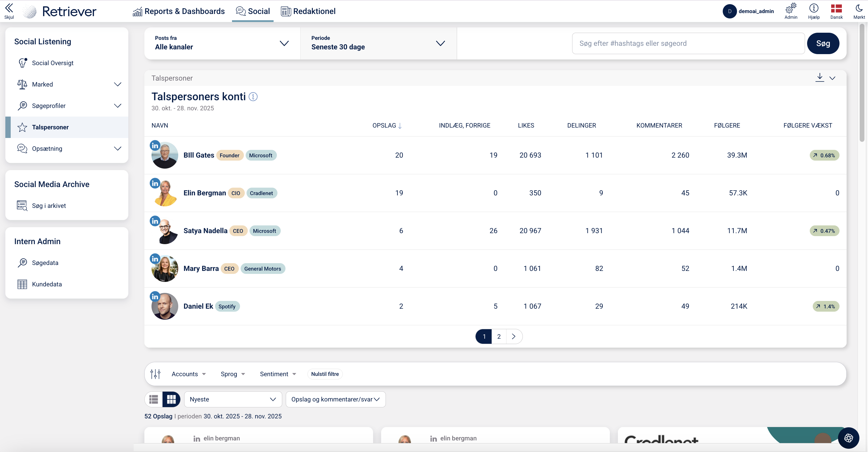868x452 pixels.
Task: Switch to grid view layout
Action: pos(171,399)
